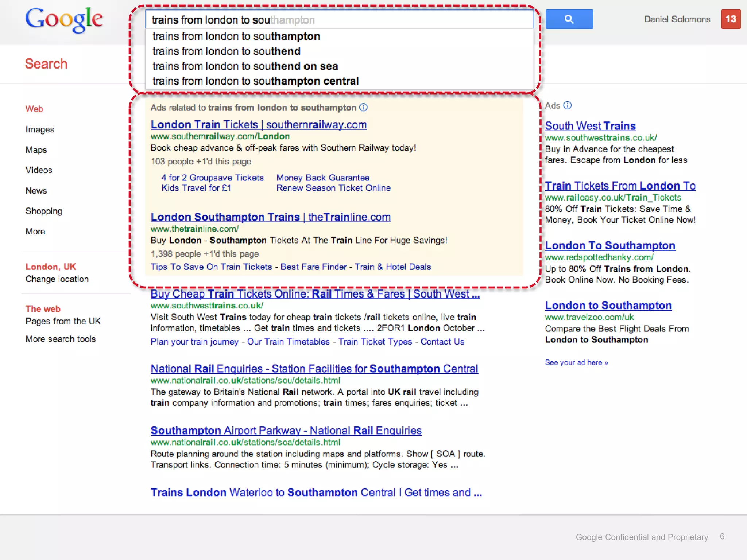This screenshot has height=560, width=747.
Task: Open London To Southampton redspottedhanky ad
Action: pyautogui.click(x=610, y=246)
